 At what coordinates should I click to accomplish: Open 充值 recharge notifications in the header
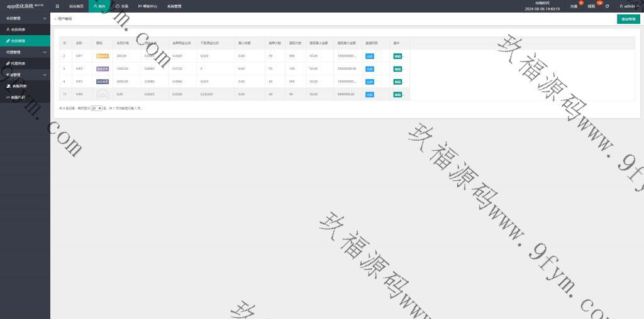click(574, 6)
